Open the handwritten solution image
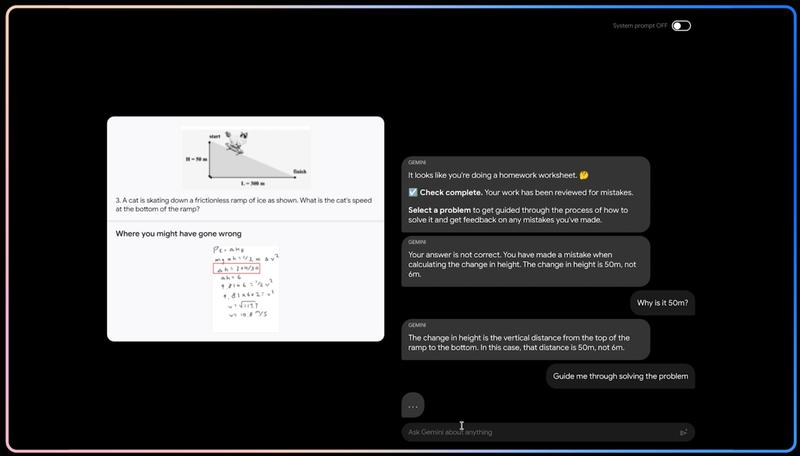Viewport: 800px width, 456px height. tap(246, 289)
